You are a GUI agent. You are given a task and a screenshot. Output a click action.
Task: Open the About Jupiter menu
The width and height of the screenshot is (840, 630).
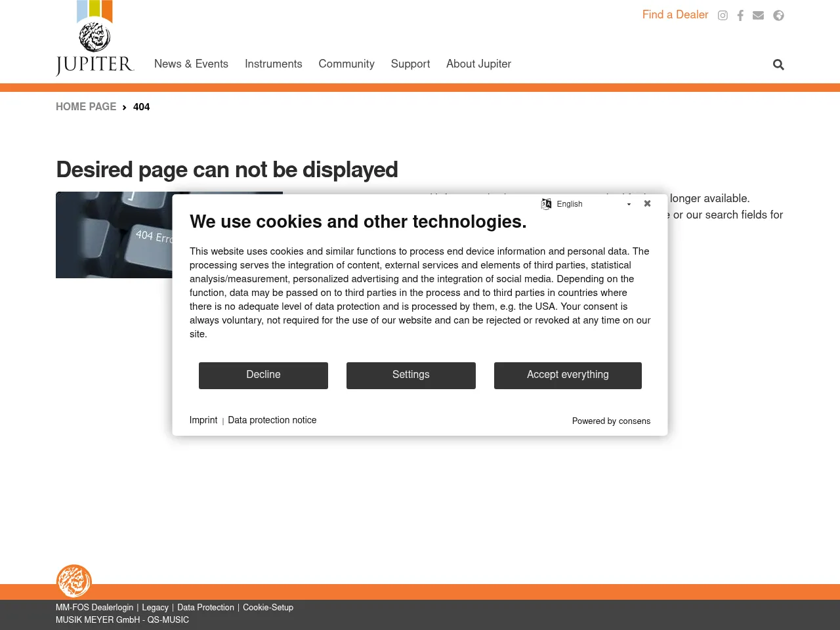(x=478, y=64)
